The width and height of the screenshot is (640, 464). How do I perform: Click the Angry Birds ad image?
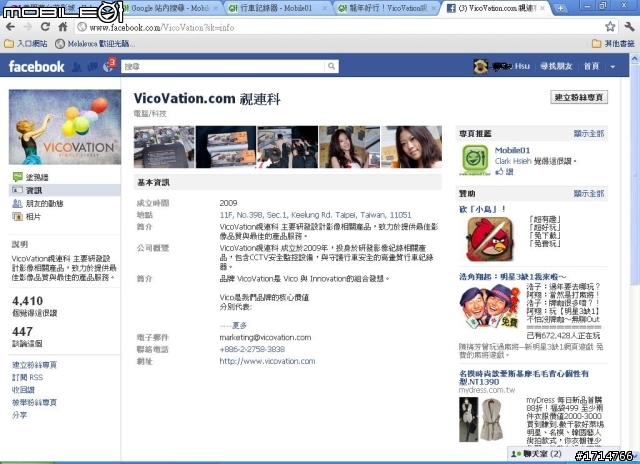490,239
